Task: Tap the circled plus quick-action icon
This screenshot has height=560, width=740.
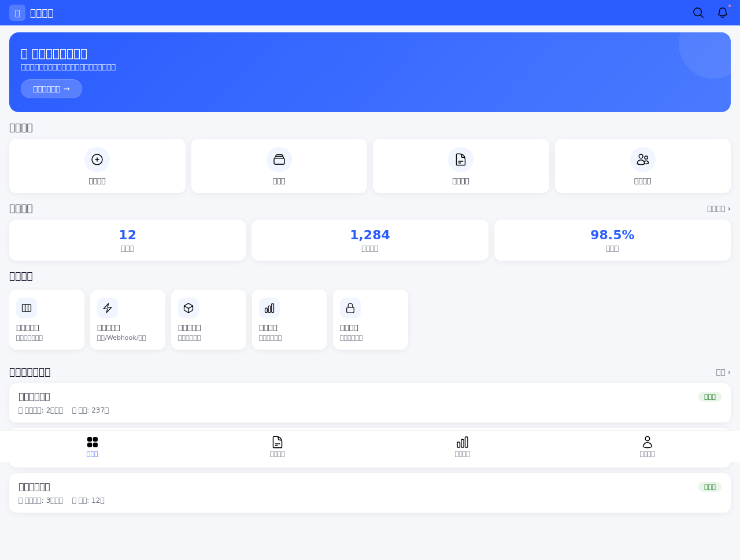Action: tap(97, 160)
